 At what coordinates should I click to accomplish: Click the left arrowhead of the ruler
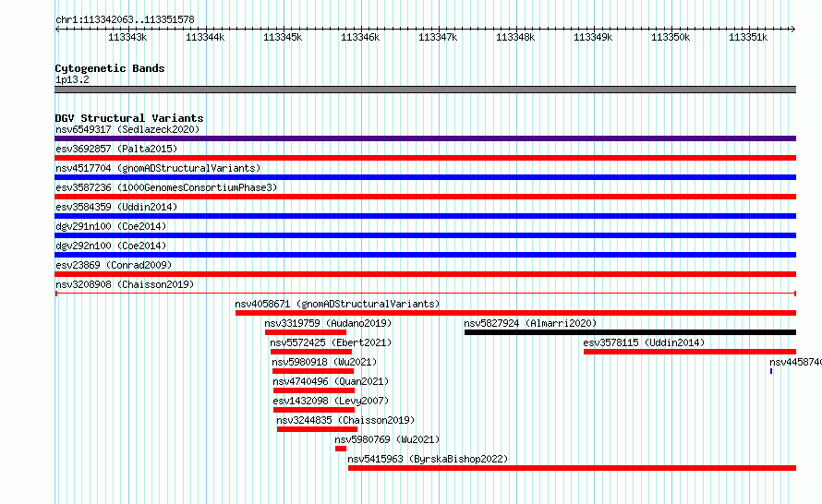pyautogui.click(x=57, y=29)
